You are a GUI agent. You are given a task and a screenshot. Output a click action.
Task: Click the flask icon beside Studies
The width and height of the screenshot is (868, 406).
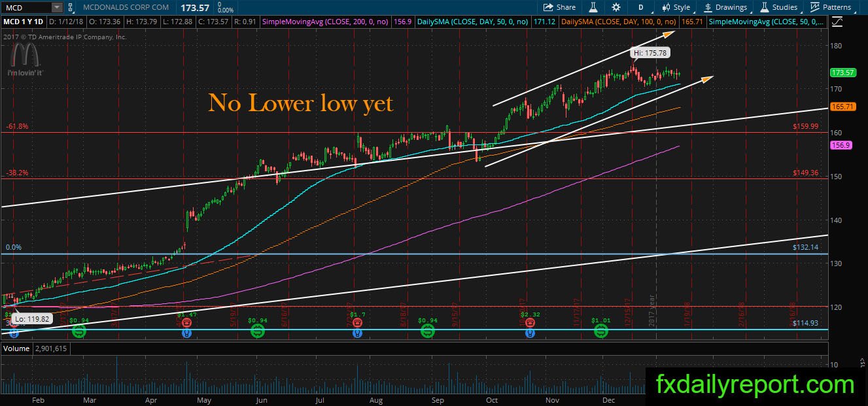click(763, 7)
